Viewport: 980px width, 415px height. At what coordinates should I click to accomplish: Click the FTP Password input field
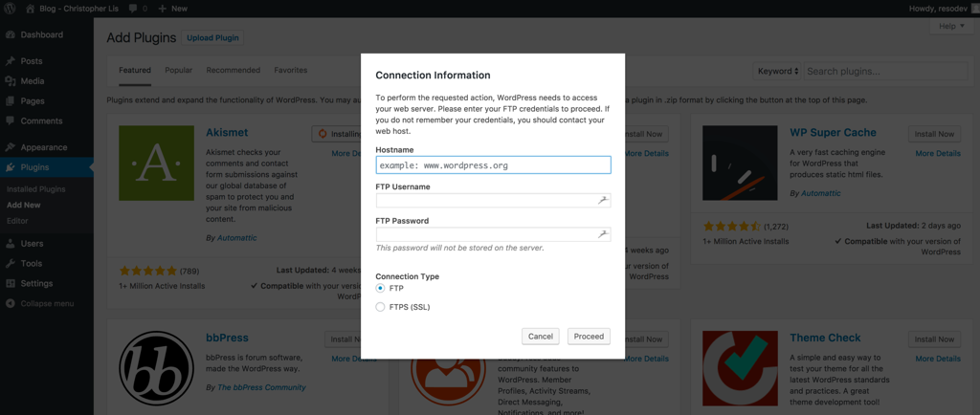coord(493,234)
